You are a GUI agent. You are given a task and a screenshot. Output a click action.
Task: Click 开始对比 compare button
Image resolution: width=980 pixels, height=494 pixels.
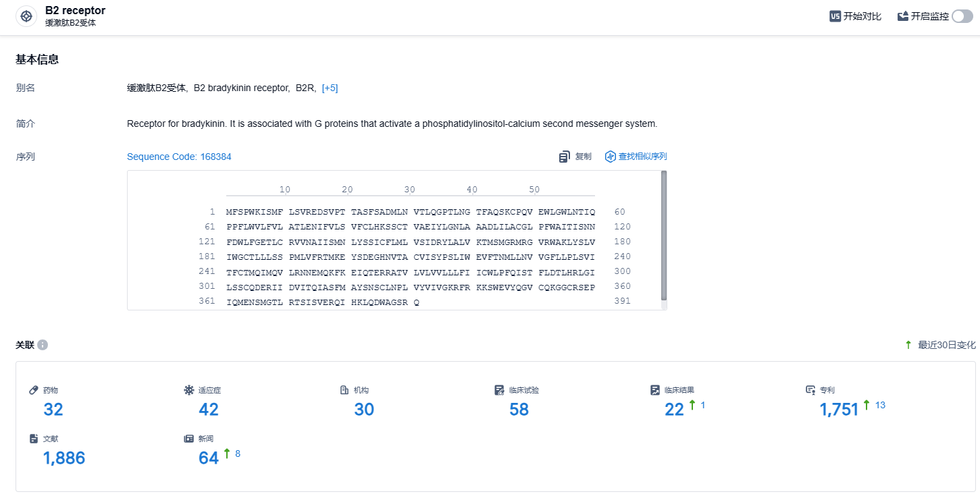coord(862,16)
